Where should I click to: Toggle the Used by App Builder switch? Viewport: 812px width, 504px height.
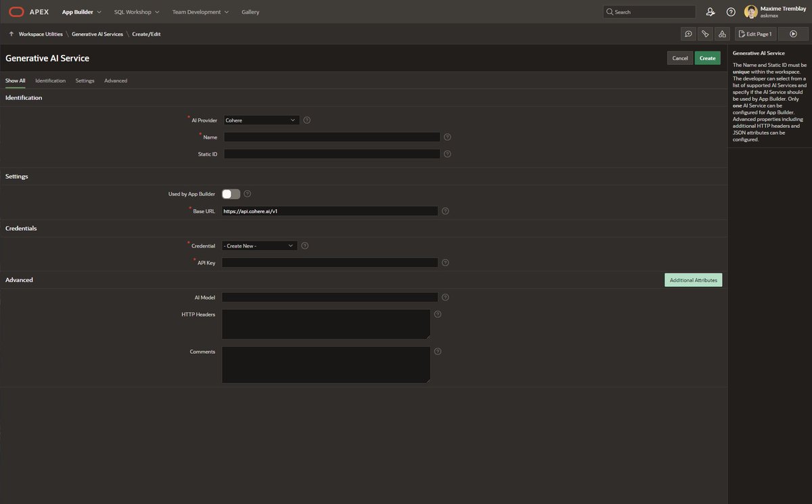231,193
